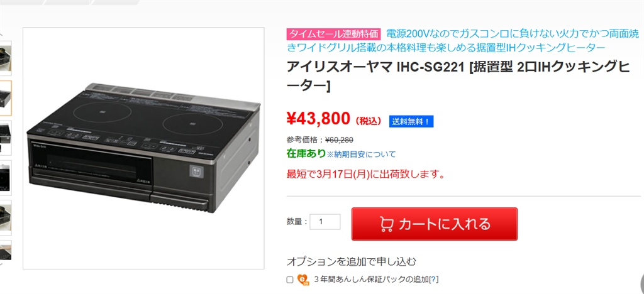Select the first product thumbnail
This screenshot has width=644, height=294.
tap(6, 58)
